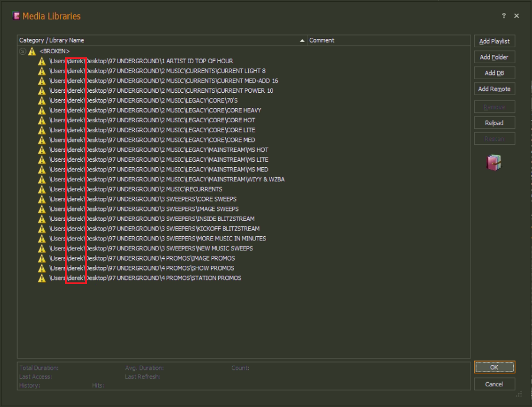This screenshot has width=532, height=407.
Task: Click warning icon for CORE SWEEPS row
Action: tap(42, 198)
